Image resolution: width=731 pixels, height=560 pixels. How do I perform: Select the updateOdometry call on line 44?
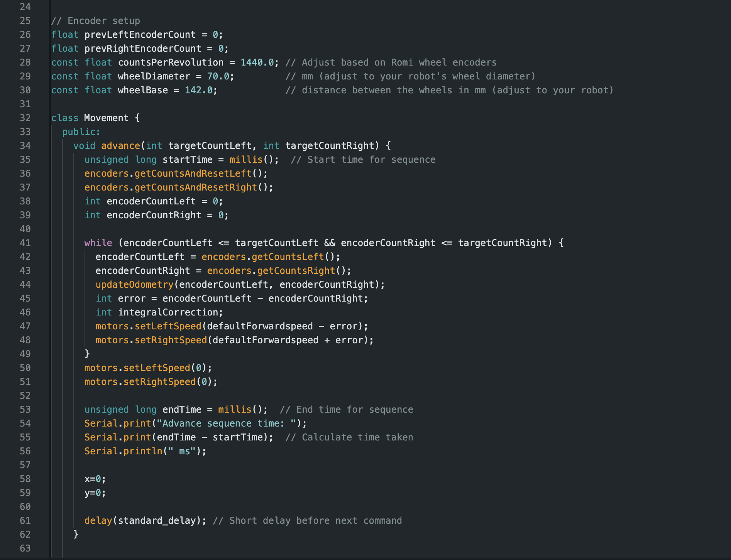[133, 284]
